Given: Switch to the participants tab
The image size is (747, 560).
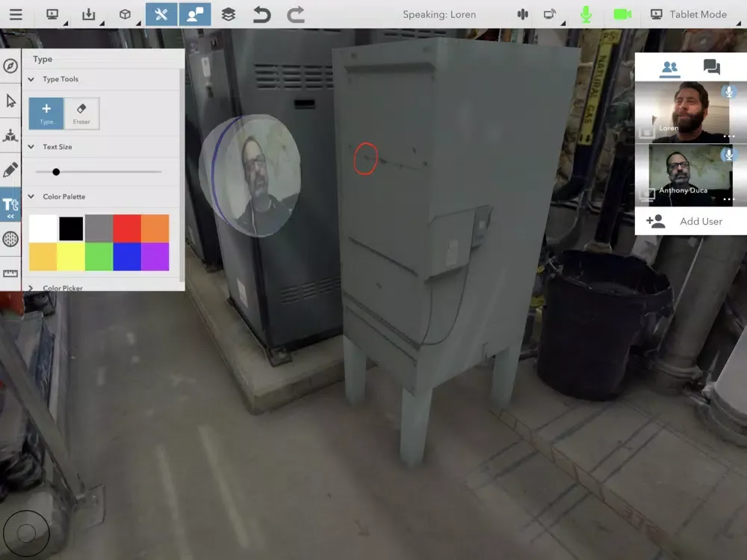Looking at the screenshot, I should pos(670,67).
